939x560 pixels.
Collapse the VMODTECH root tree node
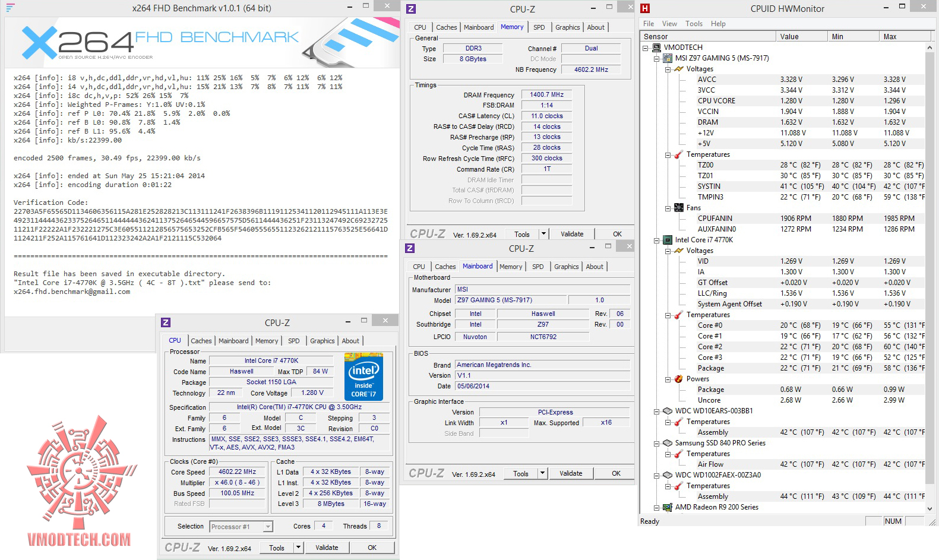(x=645, y=48)
